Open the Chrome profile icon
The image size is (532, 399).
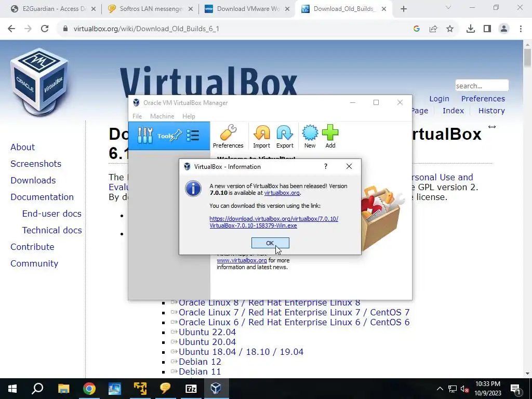point(504,29)
